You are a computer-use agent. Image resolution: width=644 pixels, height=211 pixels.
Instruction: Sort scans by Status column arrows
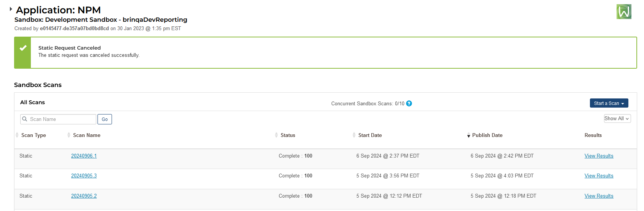point(276,135)
